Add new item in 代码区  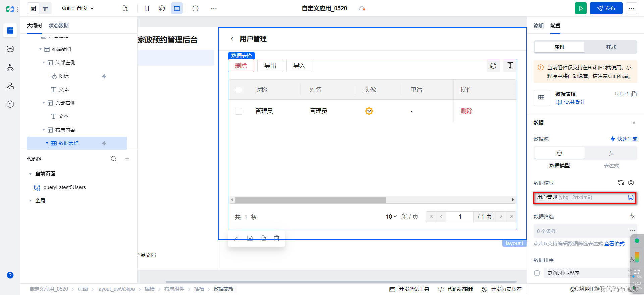click(x=127, y=159)
